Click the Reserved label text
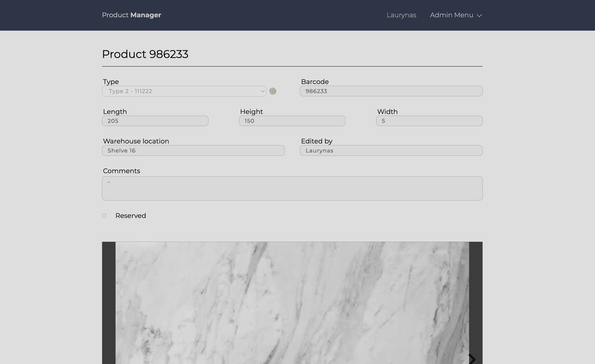 [130, 216]
